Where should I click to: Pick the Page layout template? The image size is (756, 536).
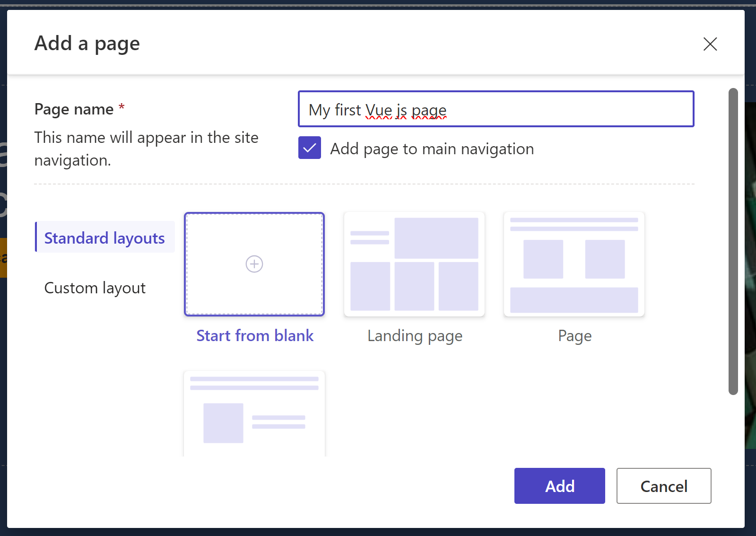tap(574, 264)
